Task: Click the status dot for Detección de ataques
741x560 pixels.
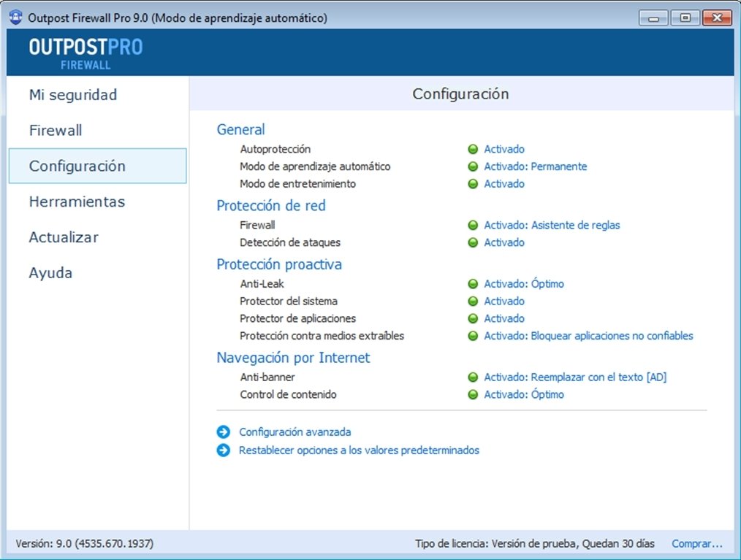Action: tap(473, 242)
